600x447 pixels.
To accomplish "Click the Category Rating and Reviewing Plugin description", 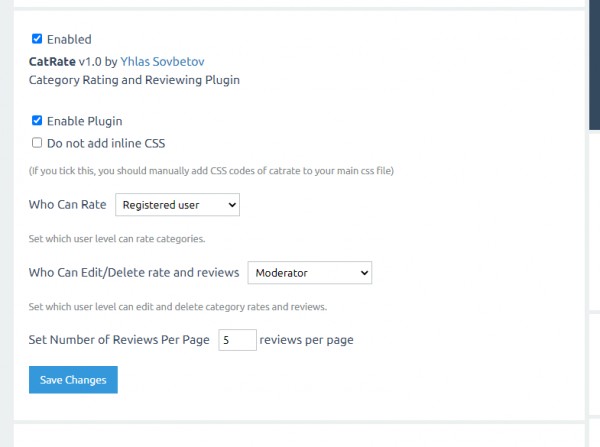I will [x=134, y=79].
